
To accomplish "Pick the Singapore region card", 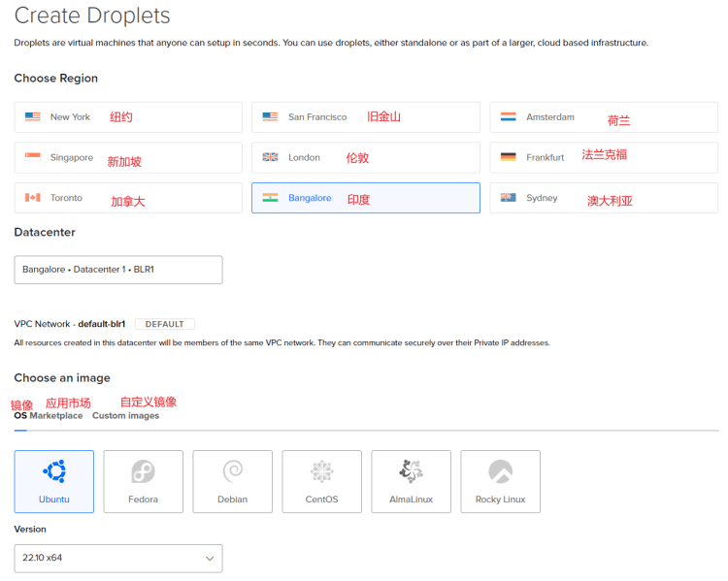I will point(128,158).
